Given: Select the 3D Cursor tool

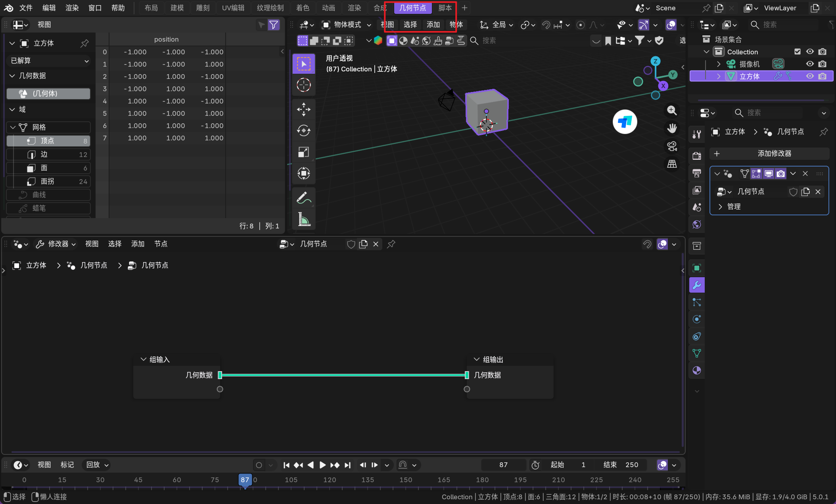Looking at the screenshot, I should [303, 85].
